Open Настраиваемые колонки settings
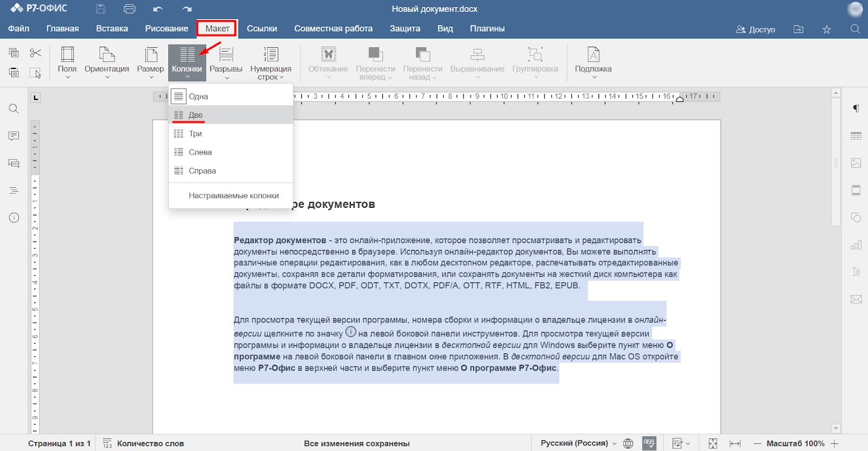868x451 pixels. [x=231, y=195]
